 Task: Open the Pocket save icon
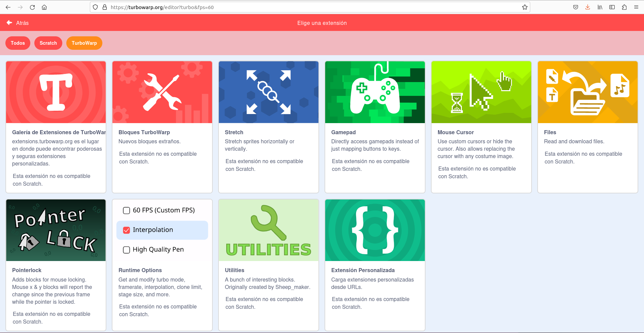(x=576, y=7)
